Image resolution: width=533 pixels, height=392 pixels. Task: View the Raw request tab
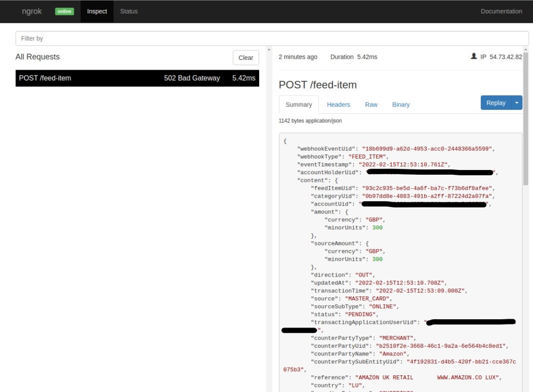point(371,104)
